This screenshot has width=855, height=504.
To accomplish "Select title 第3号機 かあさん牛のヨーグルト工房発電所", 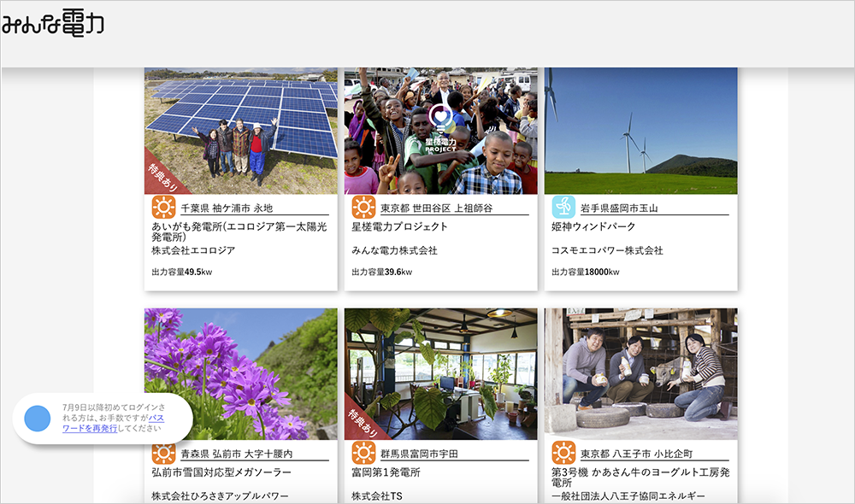I will [640, 478].
